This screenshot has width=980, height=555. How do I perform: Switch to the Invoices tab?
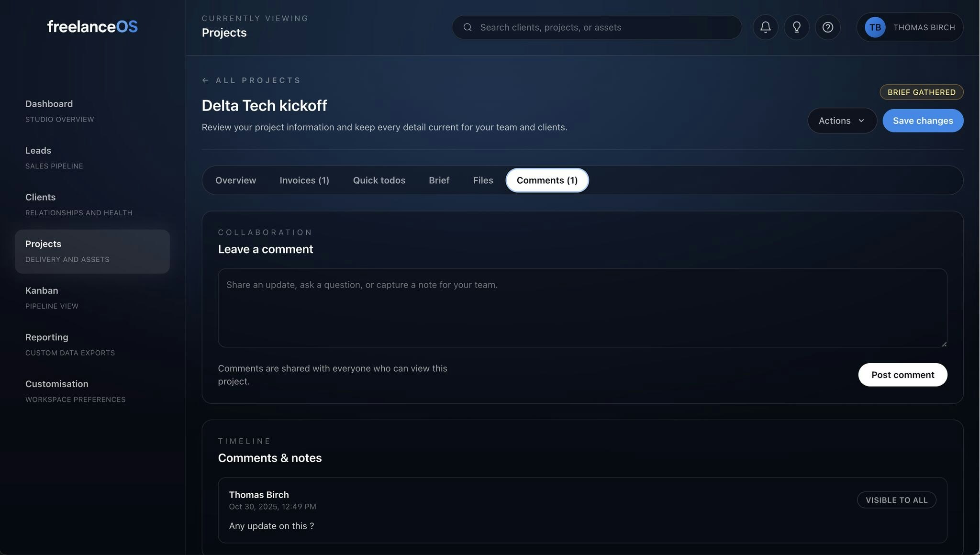tap(304, 180)
